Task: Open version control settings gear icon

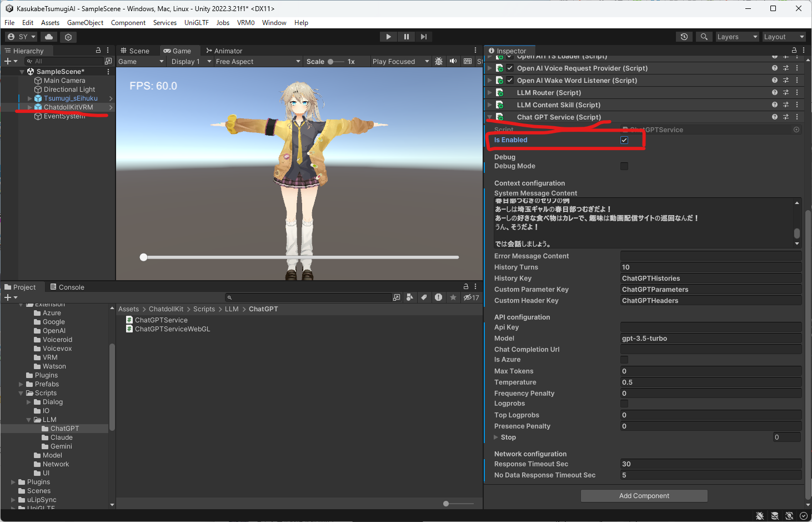Action: pos(68,37)
